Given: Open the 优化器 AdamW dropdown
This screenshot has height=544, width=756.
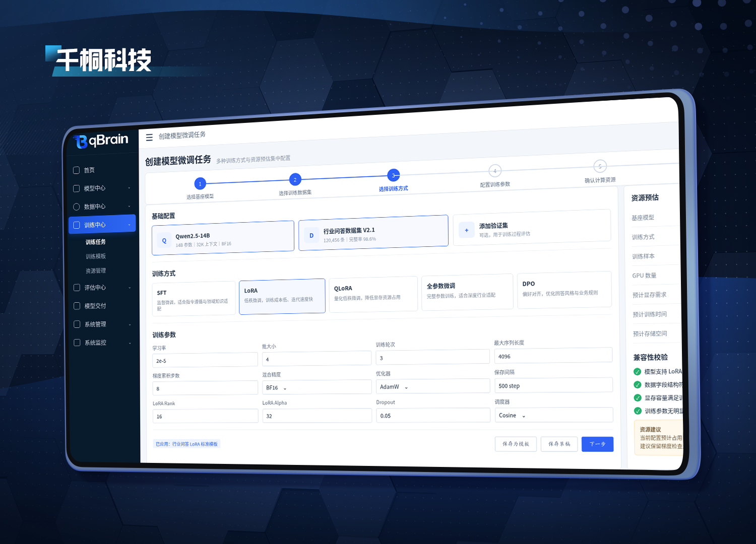Looking at the screenshot, I should [x=433, y=386].
